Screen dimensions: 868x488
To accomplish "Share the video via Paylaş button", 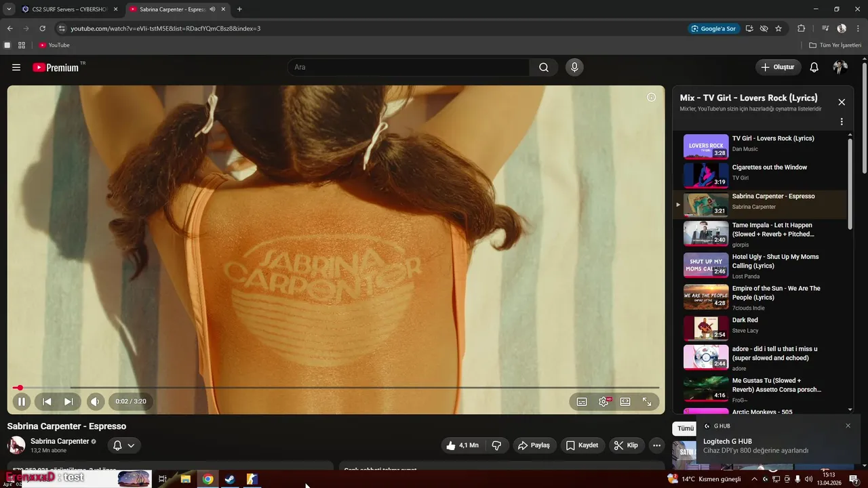I will (534, 445).
